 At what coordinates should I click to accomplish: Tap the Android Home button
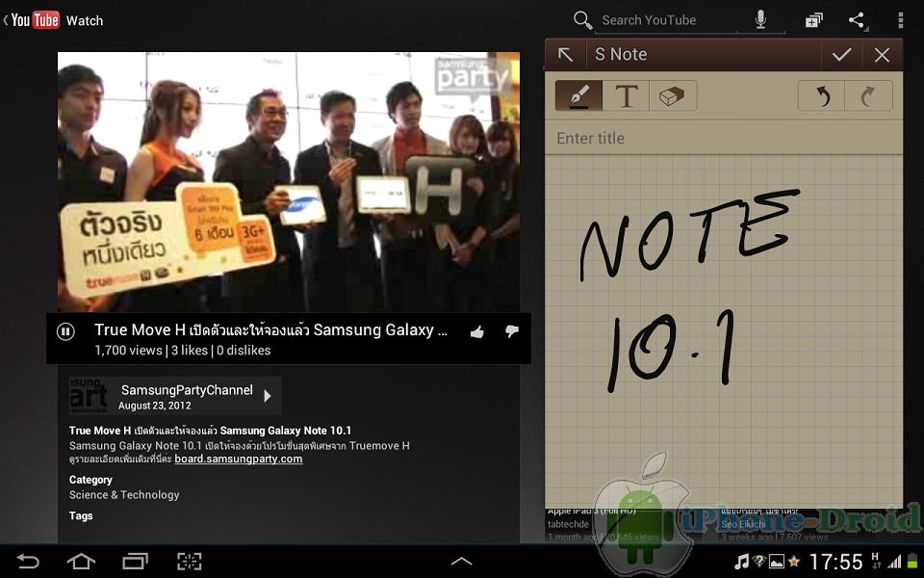coord(81,561)
